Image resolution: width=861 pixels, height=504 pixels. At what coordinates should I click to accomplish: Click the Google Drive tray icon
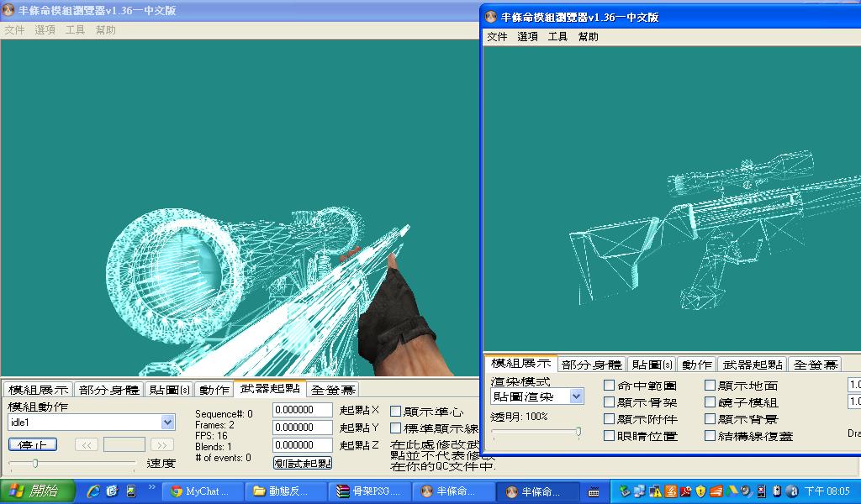[731, 491]
